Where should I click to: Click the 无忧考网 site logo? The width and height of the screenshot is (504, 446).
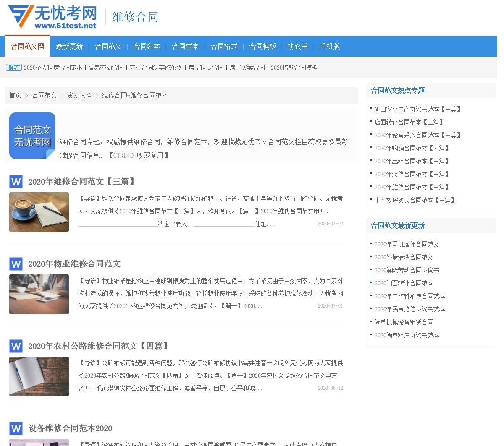[52, 17]
